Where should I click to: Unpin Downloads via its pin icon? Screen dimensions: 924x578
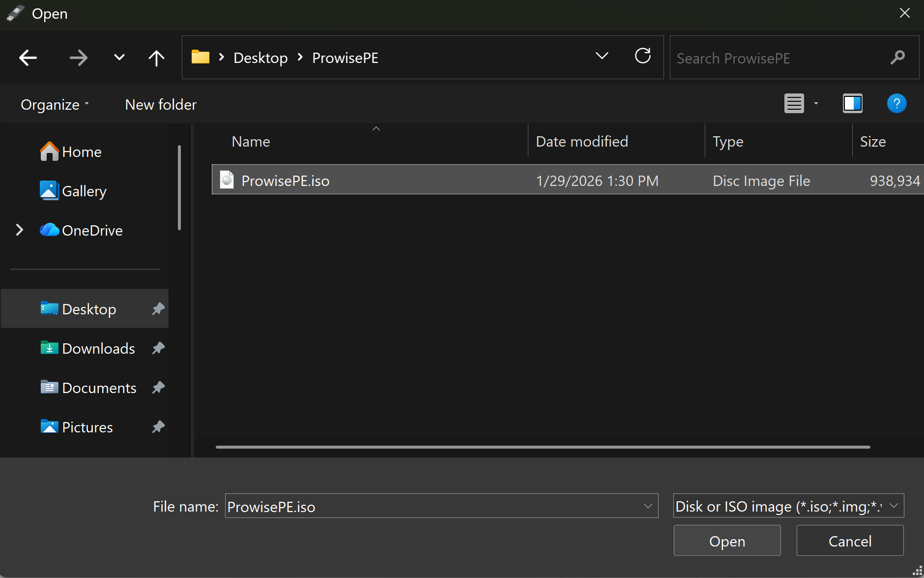158,348
